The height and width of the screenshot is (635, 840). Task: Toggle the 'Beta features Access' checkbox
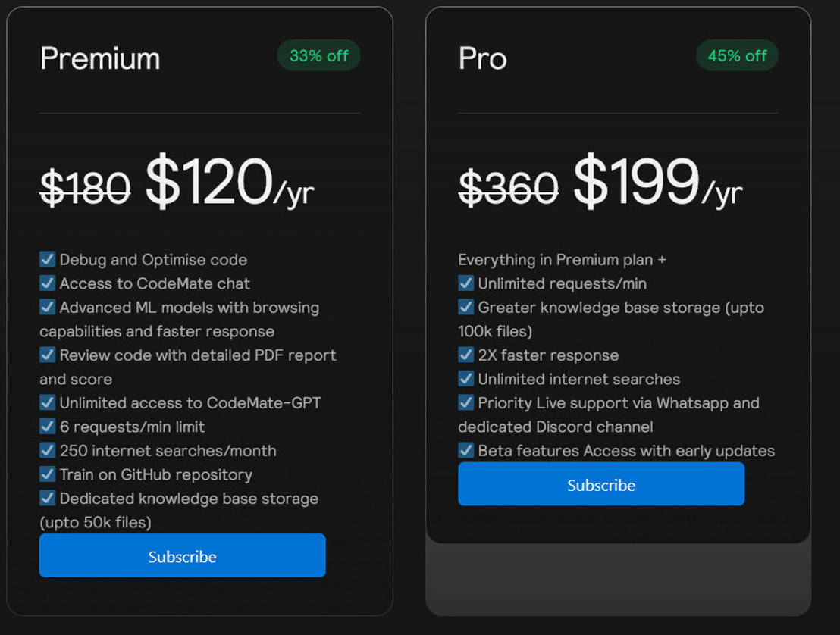coord(465,450)
